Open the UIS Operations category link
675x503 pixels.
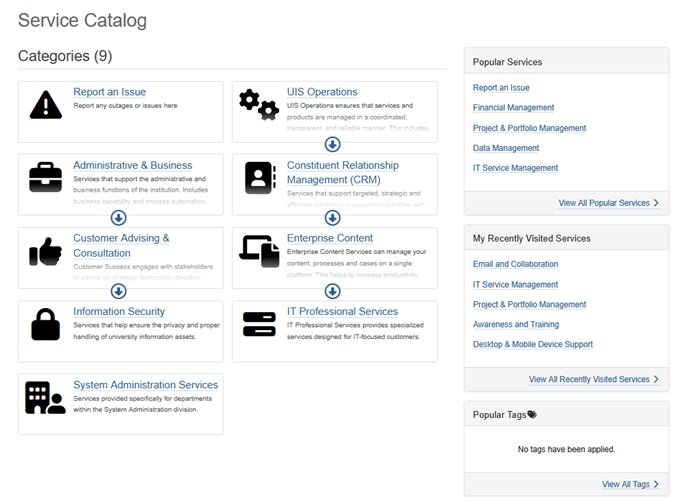click(x=322, y=92)
